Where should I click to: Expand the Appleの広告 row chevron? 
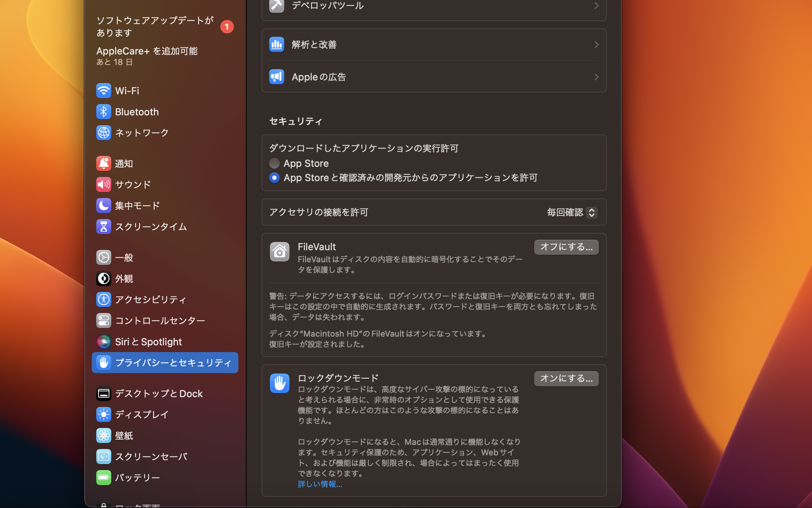pyautogui.click(x=596, y=77)
